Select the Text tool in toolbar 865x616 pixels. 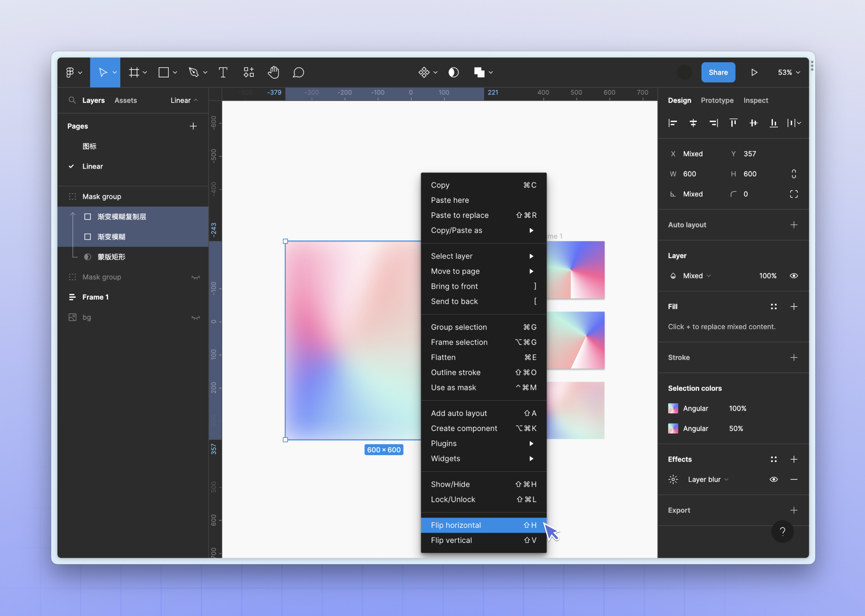click(x=223, y=72)
